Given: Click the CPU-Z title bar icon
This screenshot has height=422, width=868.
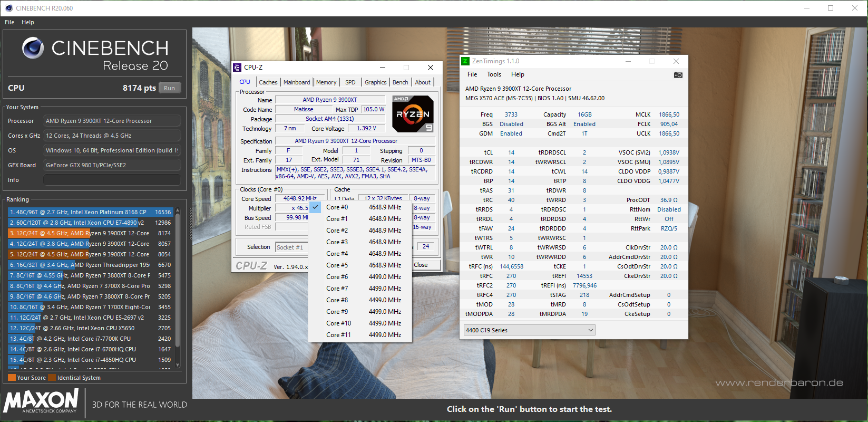Looking at the screenshot, I should pyautogui.click(x=237, y=68).
